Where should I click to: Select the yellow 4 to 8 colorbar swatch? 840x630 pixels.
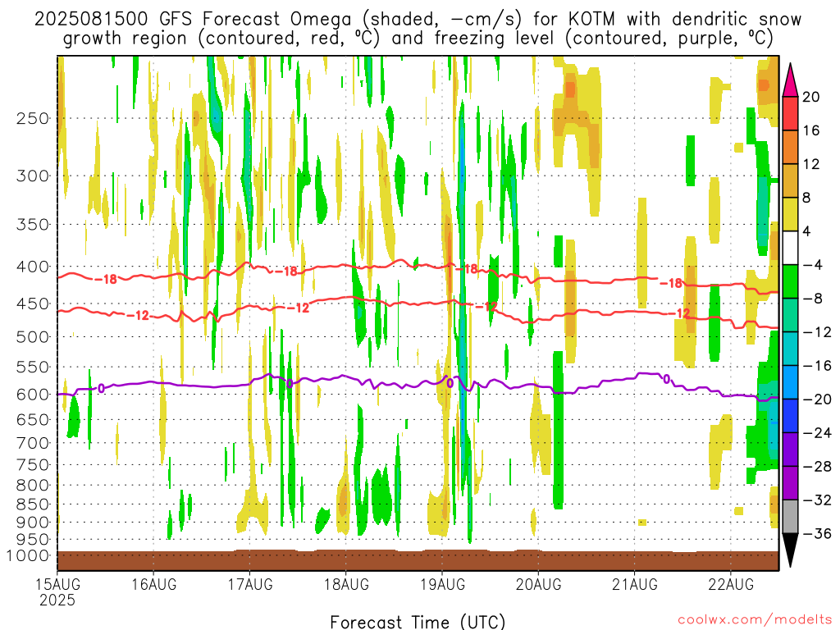click(x=790, y=214)
